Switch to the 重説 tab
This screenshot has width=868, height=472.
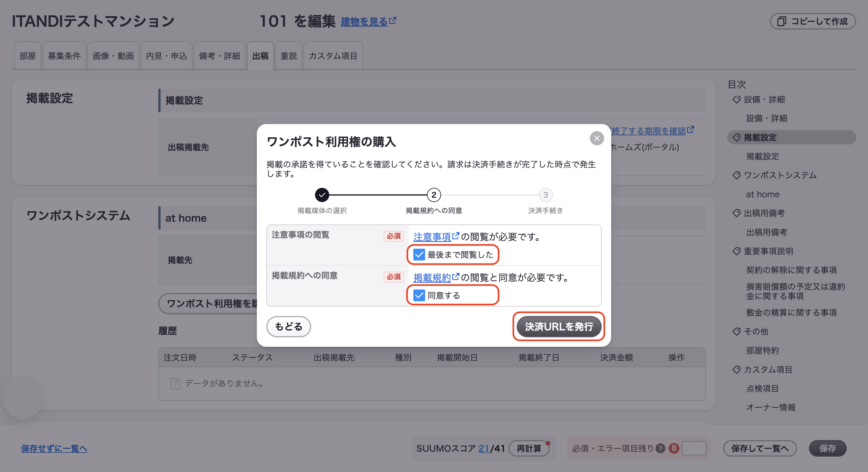(288, 56)
